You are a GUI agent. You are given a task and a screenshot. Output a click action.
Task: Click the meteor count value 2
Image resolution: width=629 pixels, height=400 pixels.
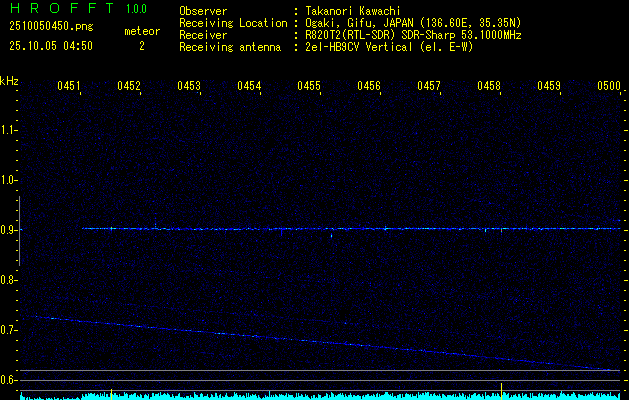point(141,46)
